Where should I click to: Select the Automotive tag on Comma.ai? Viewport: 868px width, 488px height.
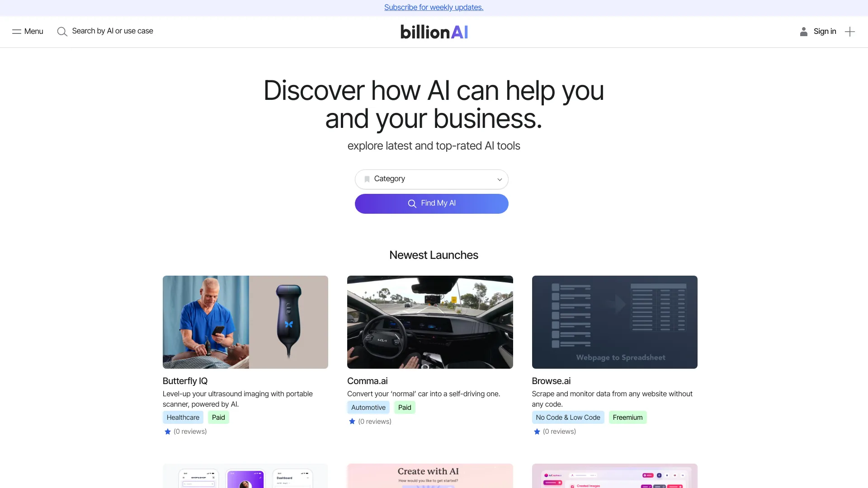(x=368, y=407)
